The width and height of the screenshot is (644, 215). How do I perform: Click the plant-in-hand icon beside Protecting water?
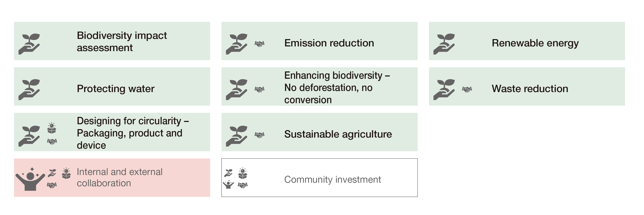click(29, 89)
